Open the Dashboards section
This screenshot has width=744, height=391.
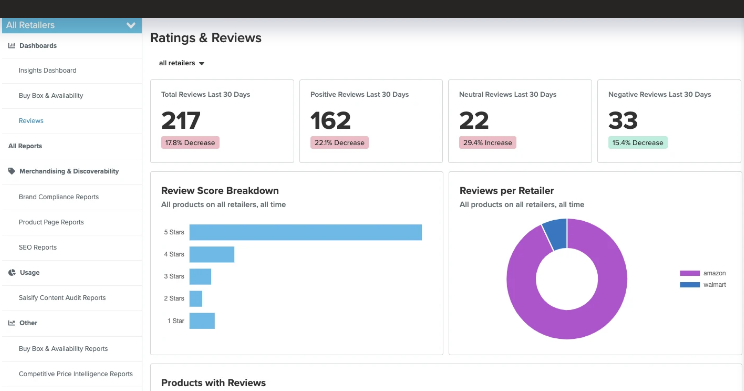38,46
